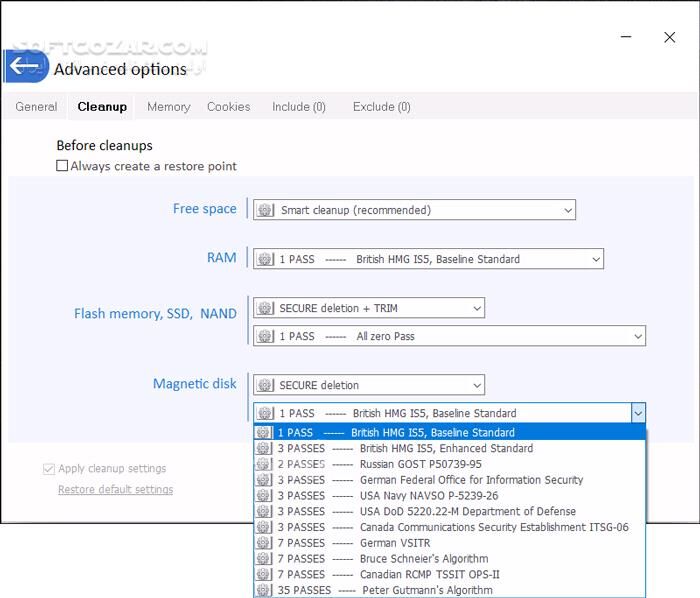This screenshot has height=598, width=700.
Task: Click gear icon beside Peter Gutmann's Algorithm
Action: click(264, 590)
